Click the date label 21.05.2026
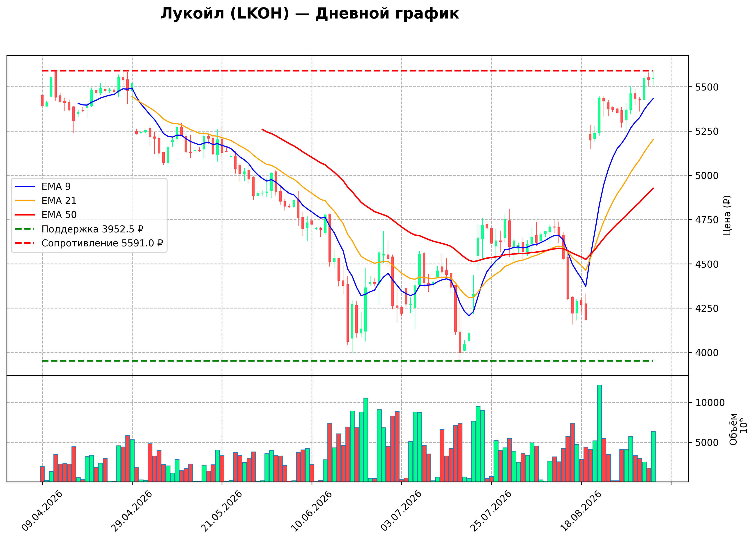This screenshot has height=540, width=756. click(222, 511)
